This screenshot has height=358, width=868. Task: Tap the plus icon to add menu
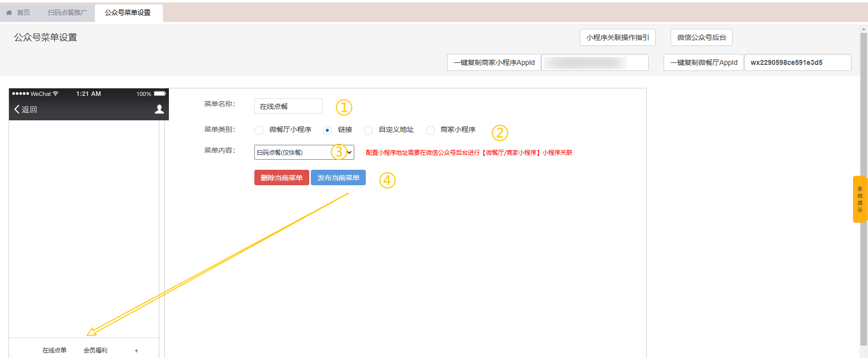[x=136, y=351]
